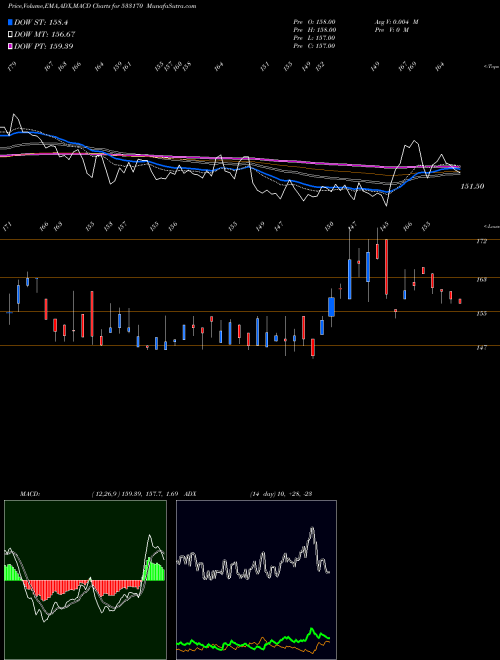Viewport: 500px width, 660px height.
Task: Click the tall red candle touching 172 line
Action: 386,267
